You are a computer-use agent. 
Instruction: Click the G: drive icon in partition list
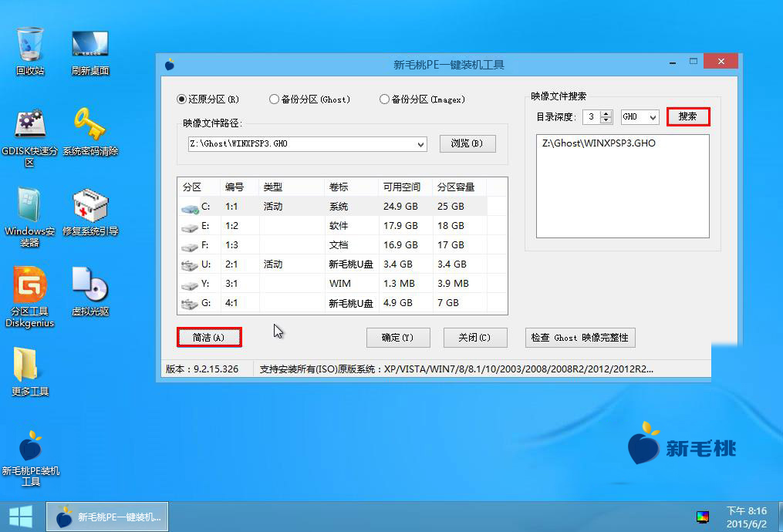[190, 304]
